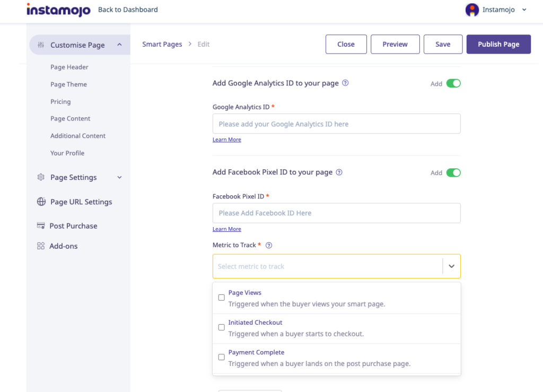Tick the Initiated Checkout checkbox
The image size is (543, 392).
222,327
